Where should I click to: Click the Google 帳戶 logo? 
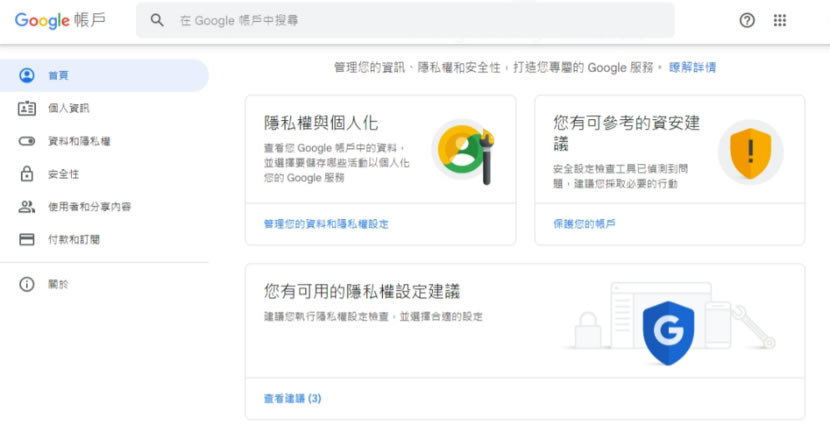pos(60,20)
